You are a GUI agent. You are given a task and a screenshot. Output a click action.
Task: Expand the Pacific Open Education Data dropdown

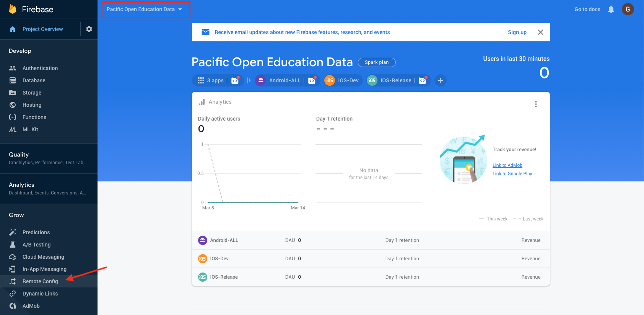pos(145,9)
